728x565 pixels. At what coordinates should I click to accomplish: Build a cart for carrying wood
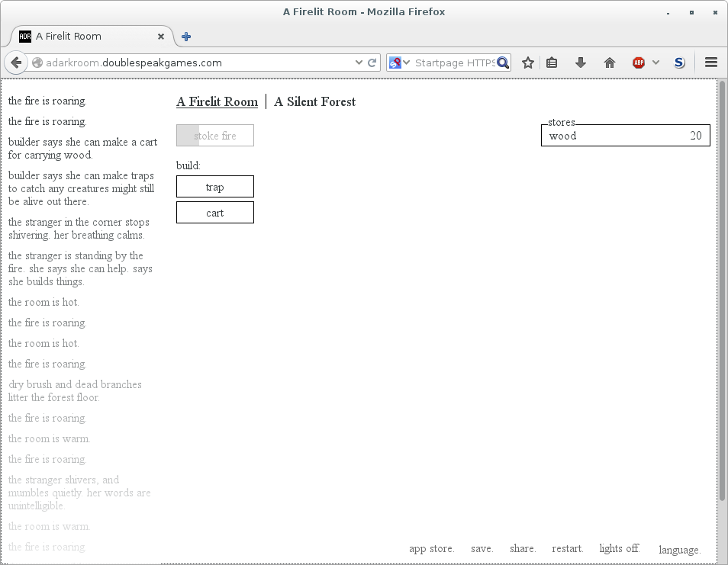click(x=215, y=213)
